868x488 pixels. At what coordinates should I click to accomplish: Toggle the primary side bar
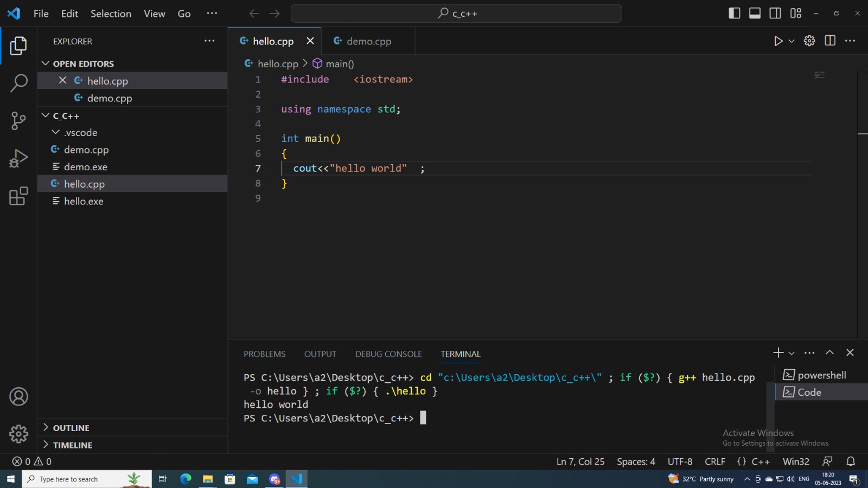pos(735,14)
